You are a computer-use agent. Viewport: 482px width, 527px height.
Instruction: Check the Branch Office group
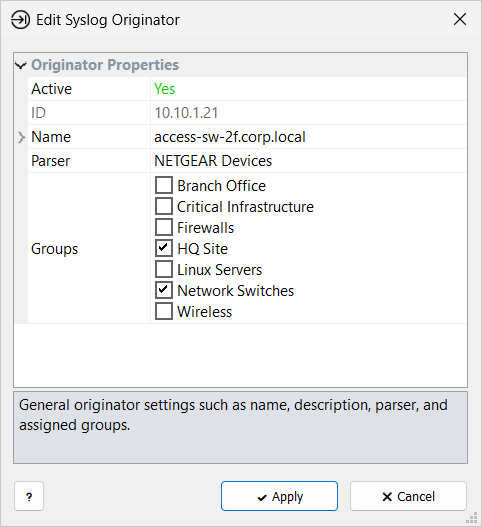coord(164,185)
